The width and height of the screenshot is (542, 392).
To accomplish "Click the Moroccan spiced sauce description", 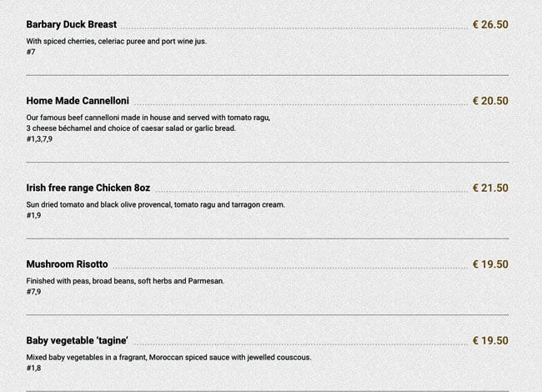I will [x=168, y=358].
